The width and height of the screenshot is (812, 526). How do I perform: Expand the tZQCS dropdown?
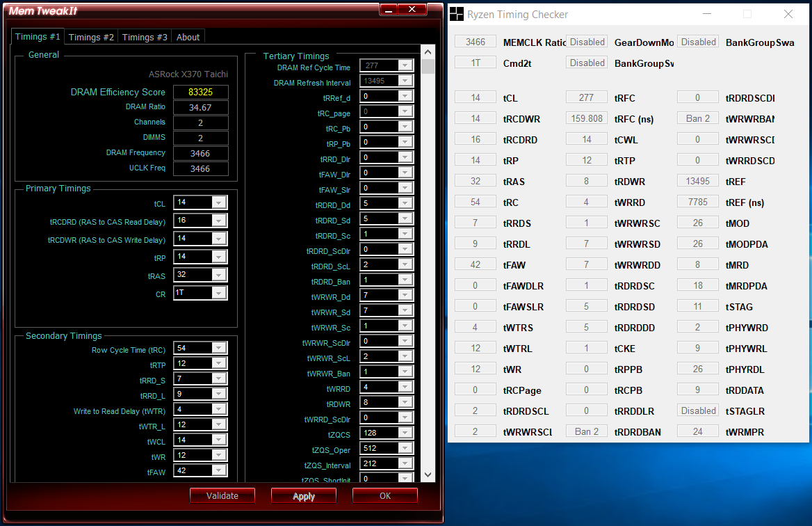pyautogui.click(x=405, y=433)
